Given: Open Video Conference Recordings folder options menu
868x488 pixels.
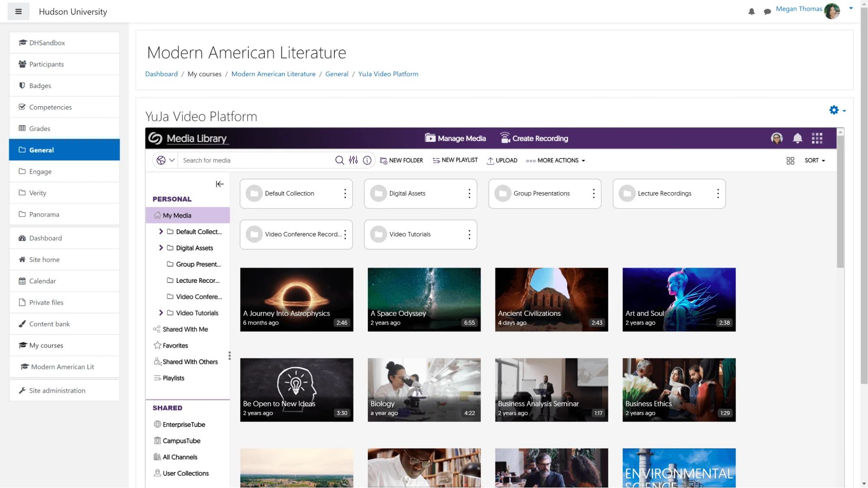Looking at the screenshot, I should click(345, 234).
